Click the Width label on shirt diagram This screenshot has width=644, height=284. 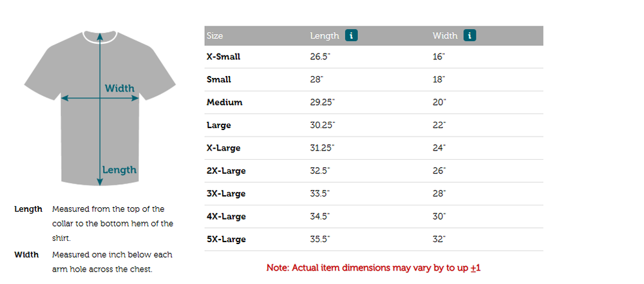[120, 88]
